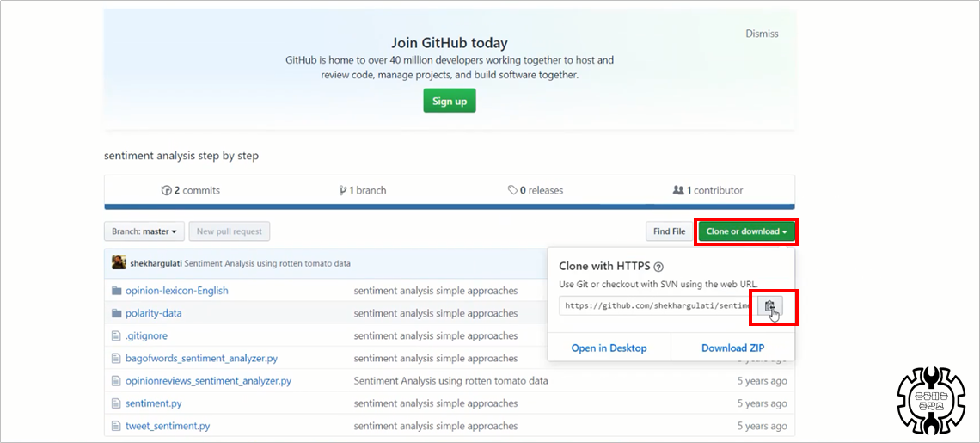Open commit message in sentiment.py row
Viewport: 980px width, 443px height.
[x=436, y=403]
